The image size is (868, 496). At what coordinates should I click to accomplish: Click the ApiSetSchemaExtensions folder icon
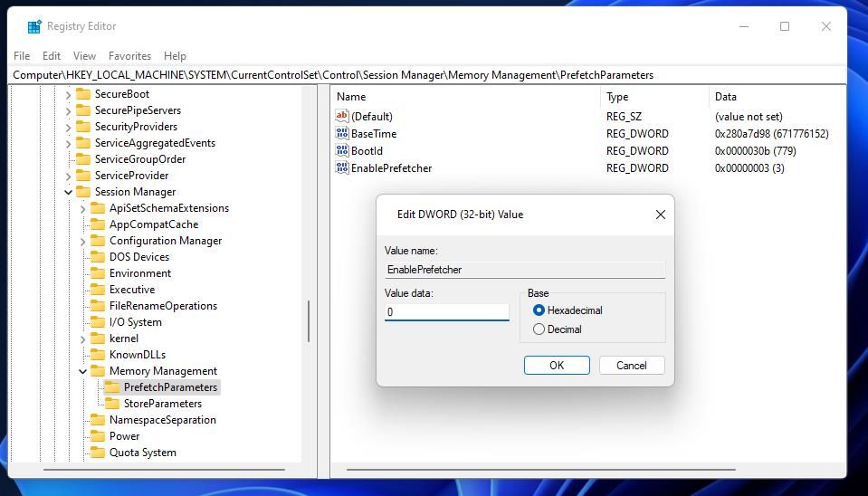pos(98,208)
